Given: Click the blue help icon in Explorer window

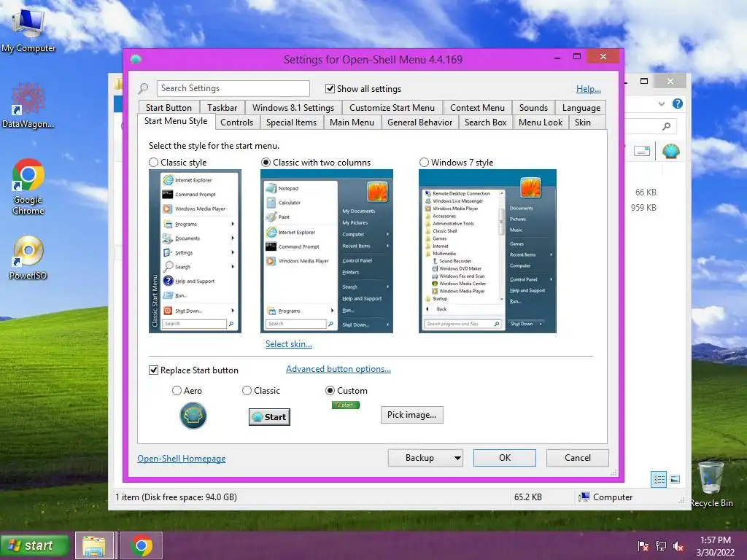Looking at the screenshot, I should (678, 104).
